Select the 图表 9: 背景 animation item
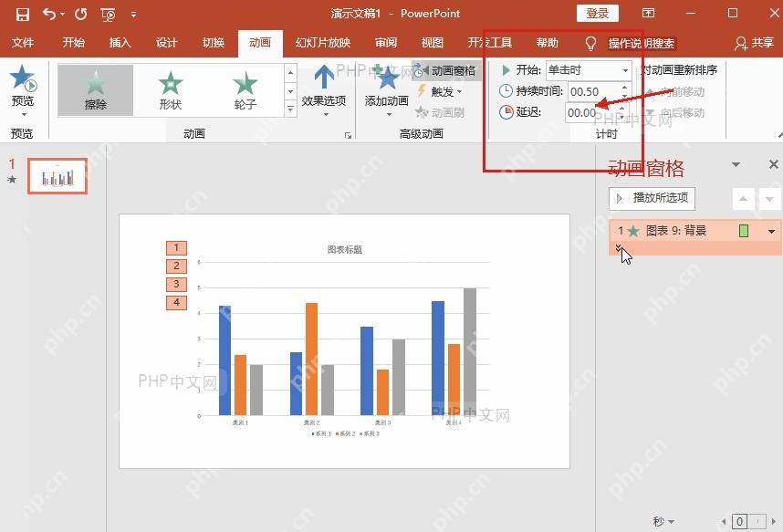The image size is (783, 532). (695, 231)
